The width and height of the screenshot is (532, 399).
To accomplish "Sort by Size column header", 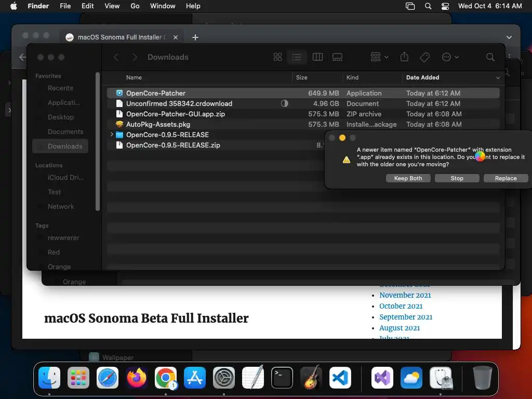I will pos(301,77).
